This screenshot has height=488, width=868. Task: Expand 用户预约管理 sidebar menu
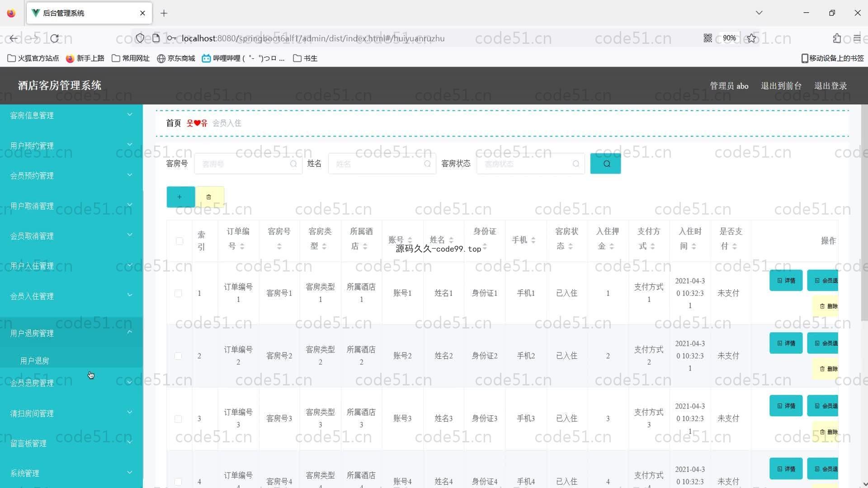tap(71, 145)
